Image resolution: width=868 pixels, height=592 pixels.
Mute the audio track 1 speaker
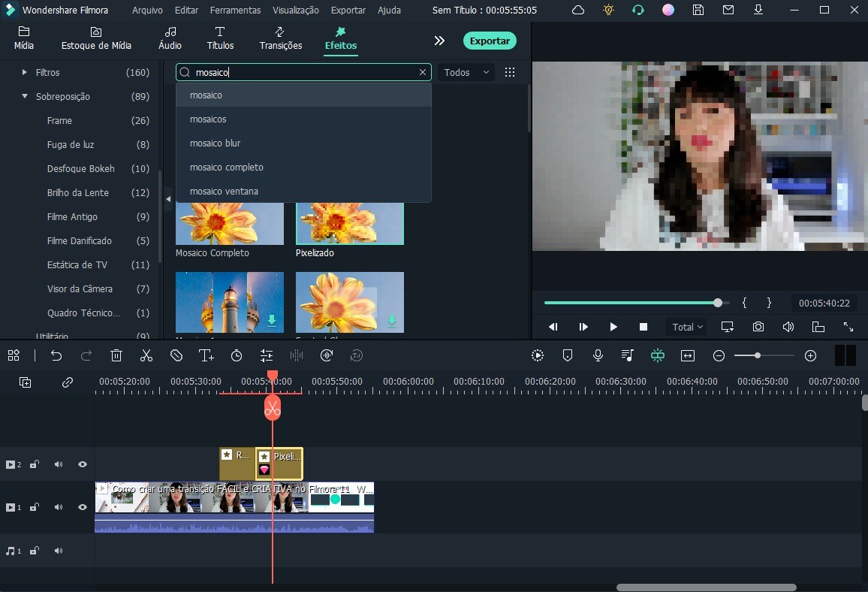click(59, 551)
